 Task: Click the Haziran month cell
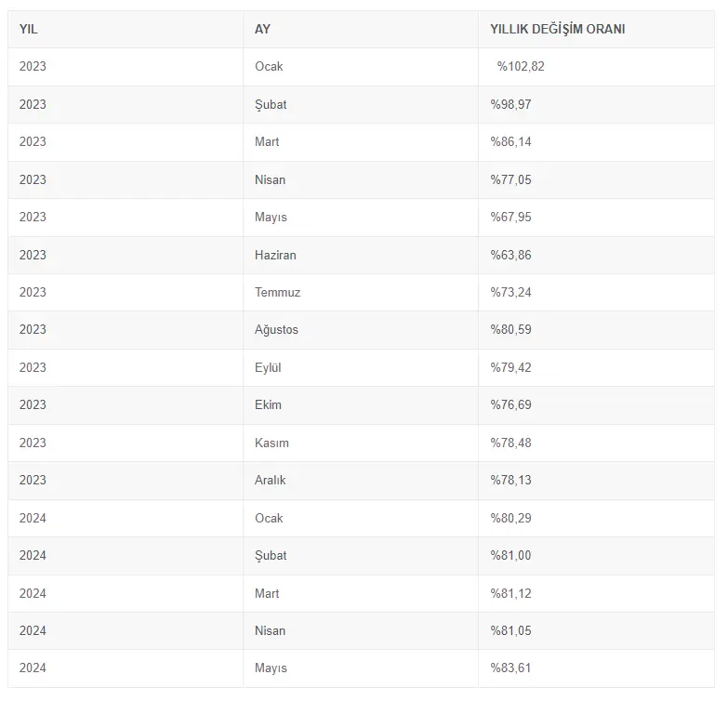361,255
